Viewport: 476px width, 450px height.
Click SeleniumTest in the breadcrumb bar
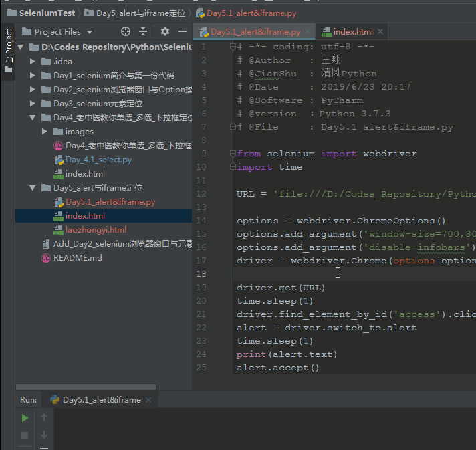tap(47, 13)
